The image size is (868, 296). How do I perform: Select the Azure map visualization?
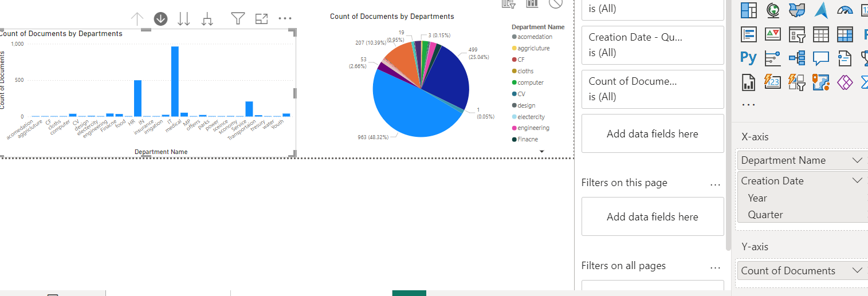pos(821,10)
